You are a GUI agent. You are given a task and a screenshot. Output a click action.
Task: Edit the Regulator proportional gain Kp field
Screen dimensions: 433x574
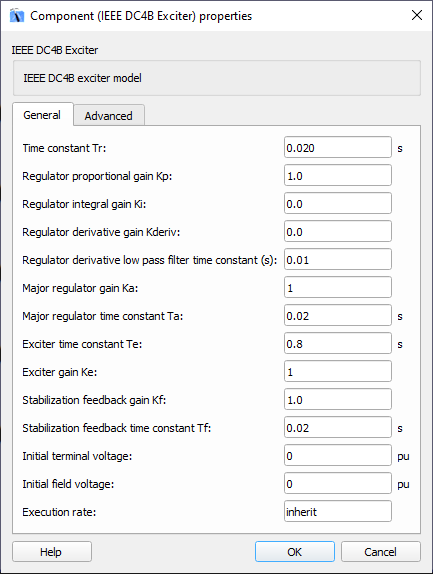click(337, 176)
